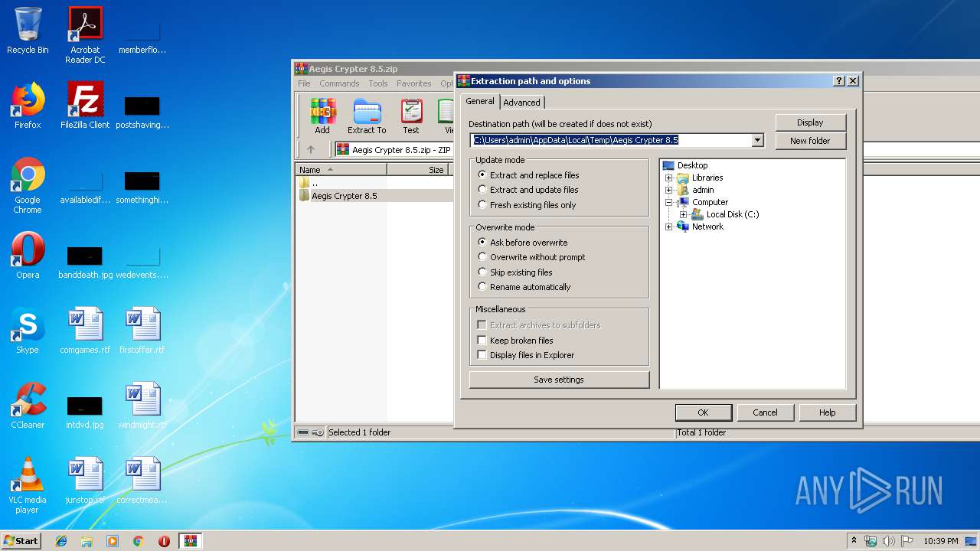Expand Libraries node in folder tree

(668, 178)
